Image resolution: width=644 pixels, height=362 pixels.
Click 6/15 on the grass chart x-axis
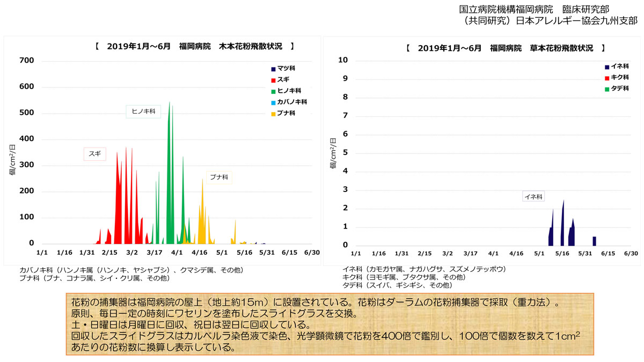[608, 253]
